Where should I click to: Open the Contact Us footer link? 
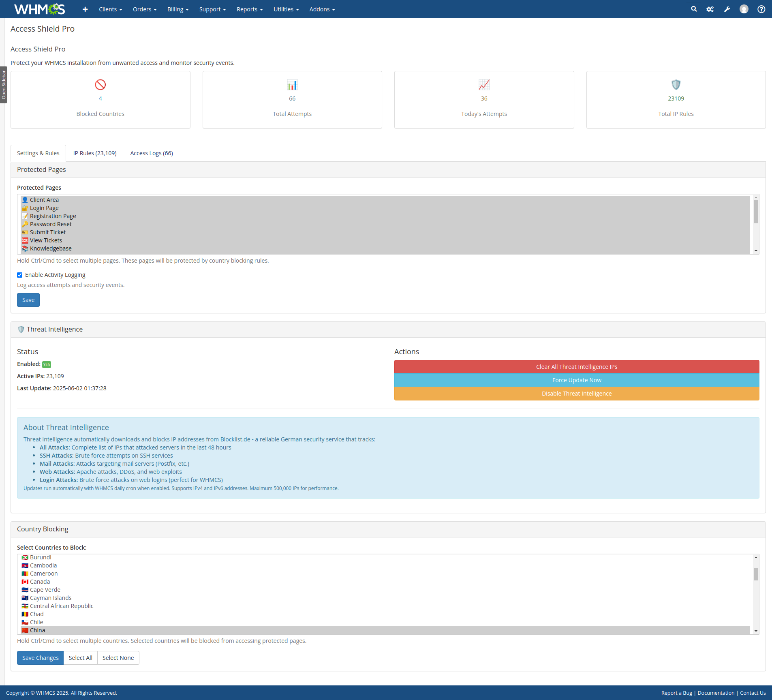coord(753,693)
